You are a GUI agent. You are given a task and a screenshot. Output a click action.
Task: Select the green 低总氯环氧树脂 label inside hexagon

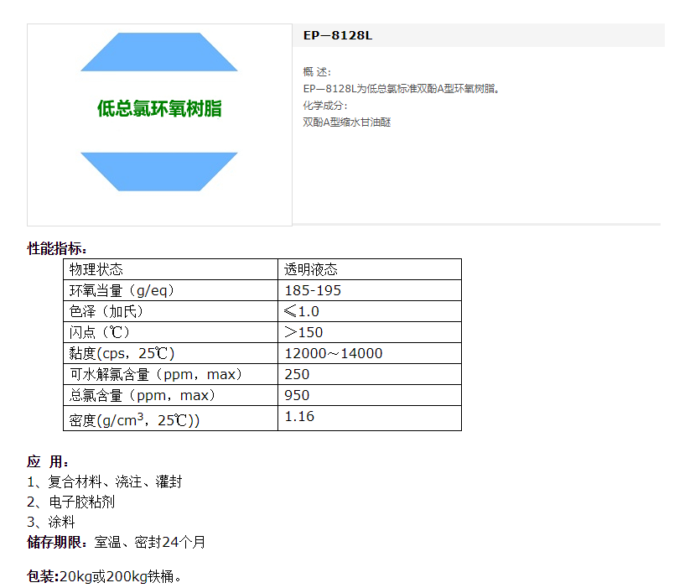(158, 108)
